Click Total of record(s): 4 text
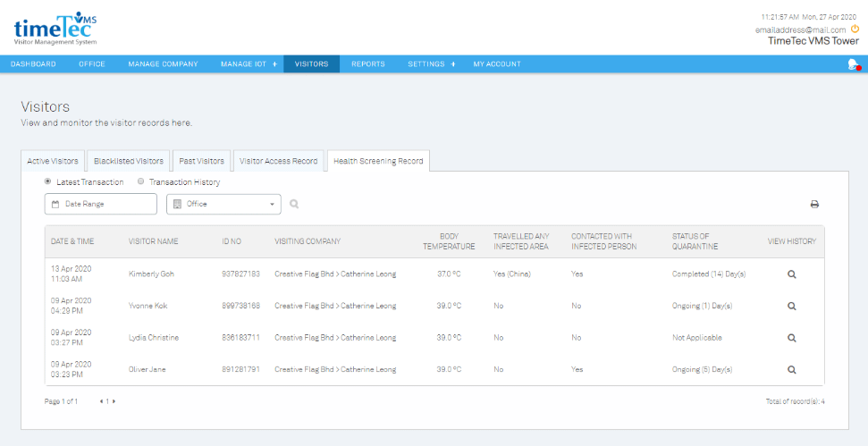The height and width of the screenshot is (446, 868). (796, 401)
